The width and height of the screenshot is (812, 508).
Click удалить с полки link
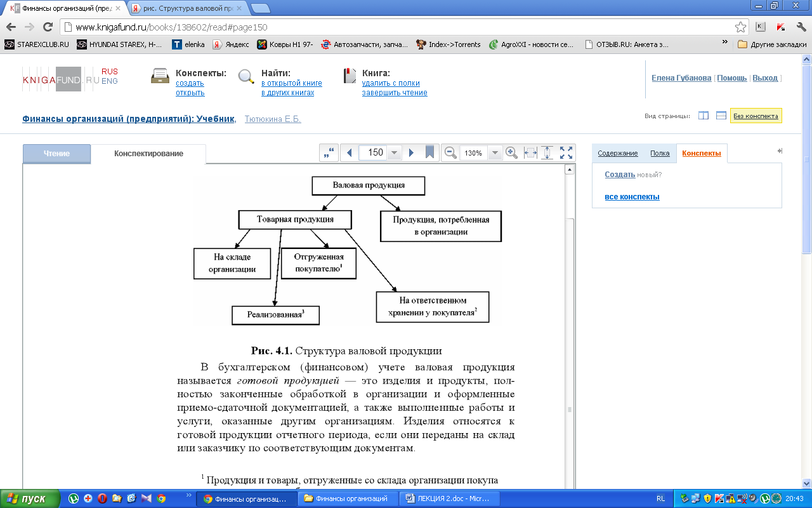pyautogui.click(x=391, y=83)
